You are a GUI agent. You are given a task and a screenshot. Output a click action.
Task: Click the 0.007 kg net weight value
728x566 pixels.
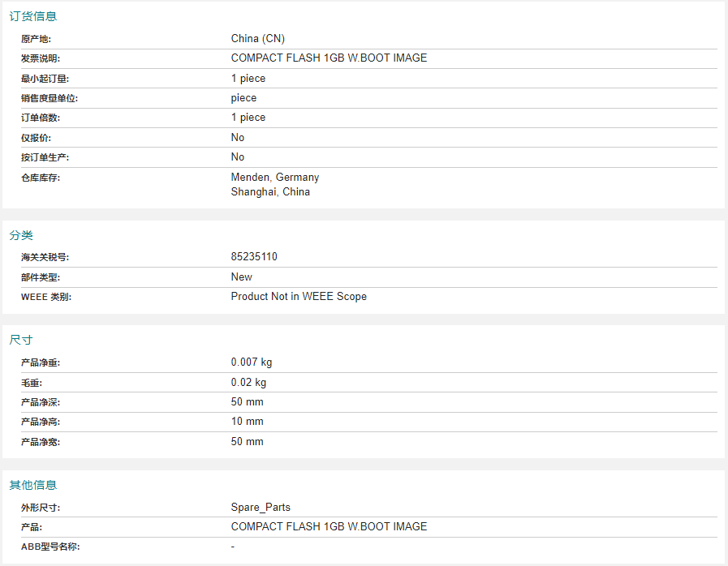coord(251,362)
